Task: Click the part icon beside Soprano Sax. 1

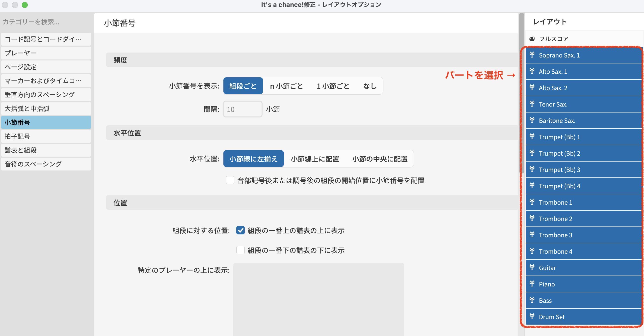Action: pos(532,55)
